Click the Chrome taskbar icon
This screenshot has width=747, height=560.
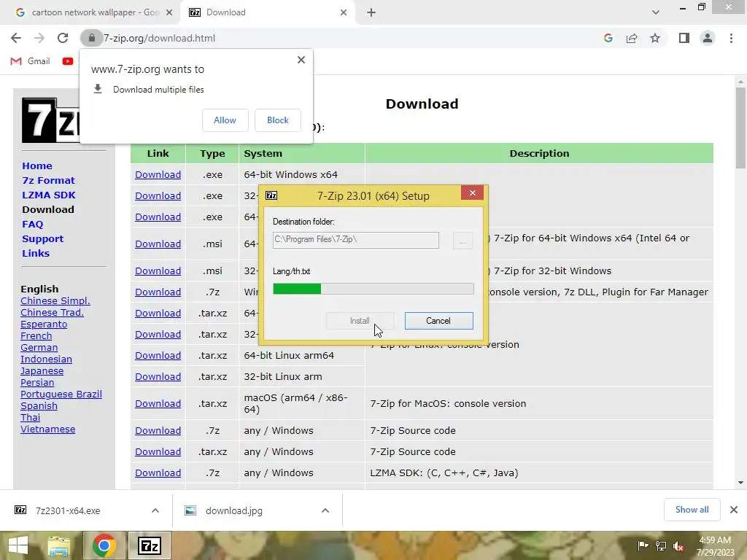coord(104,545)
